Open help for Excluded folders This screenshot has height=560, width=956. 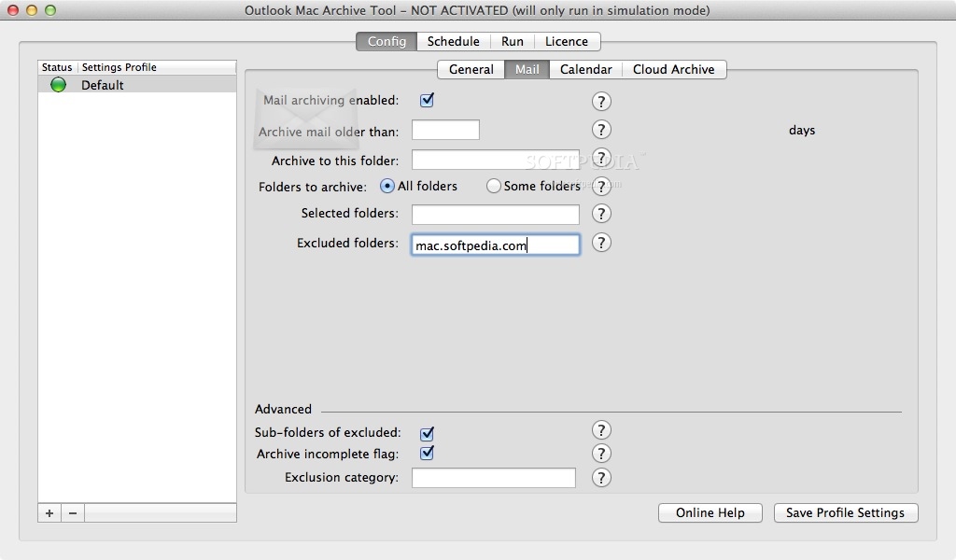(x=601, y=243)
